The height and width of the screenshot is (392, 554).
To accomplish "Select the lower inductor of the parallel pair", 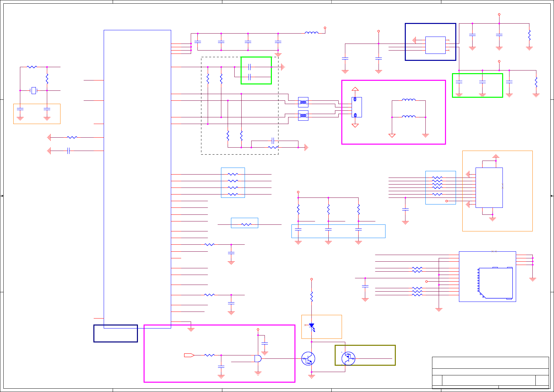I will (409, 116).
